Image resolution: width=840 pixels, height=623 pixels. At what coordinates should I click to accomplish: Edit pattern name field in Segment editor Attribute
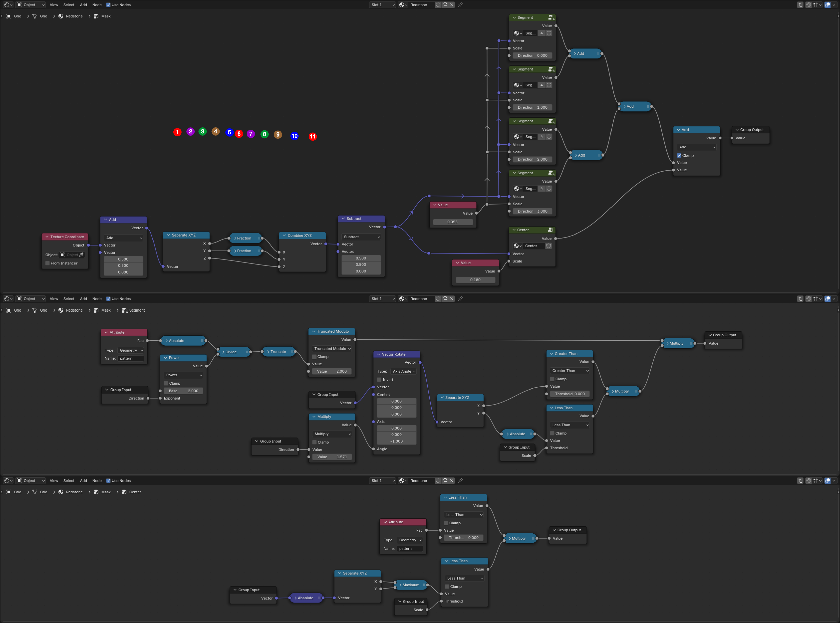(x=130, y=358)
